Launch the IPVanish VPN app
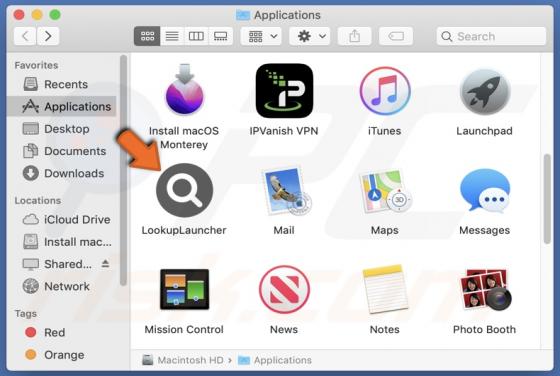This screenshot has width=560, height=376. [284, 91]
